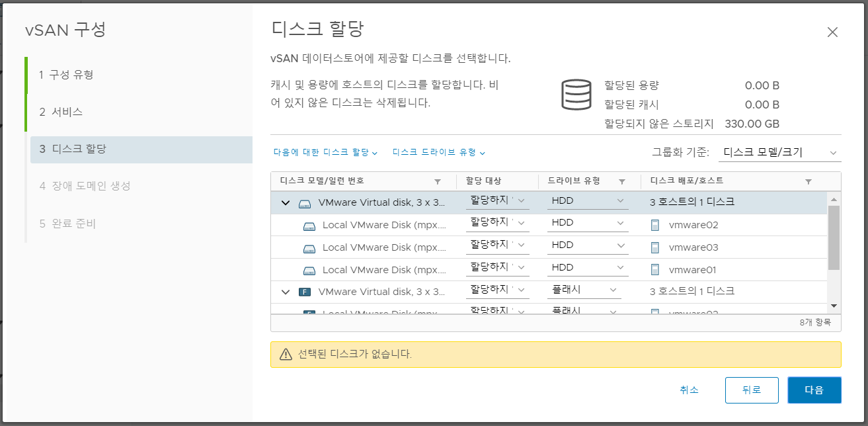868x426 pixels.
Task: Change drive type HDD on vmware01 row
Action: pyautogui.click(x=588, y=268)
